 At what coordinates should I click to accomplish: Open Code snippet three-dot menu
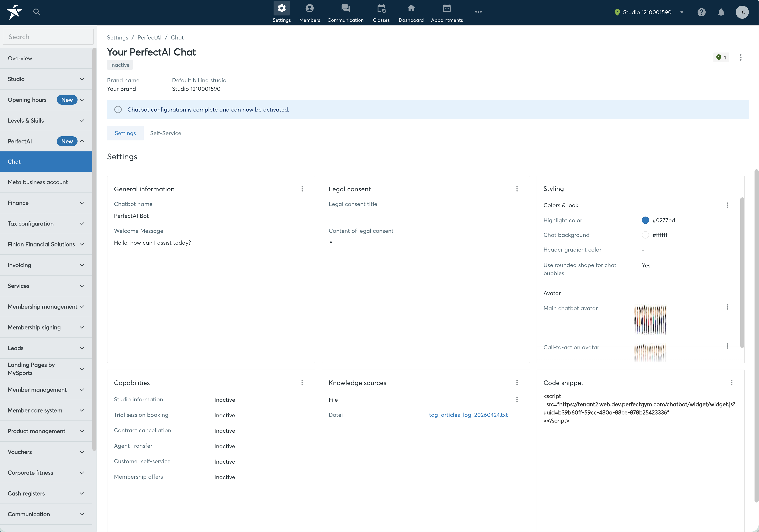click(732, 383)
